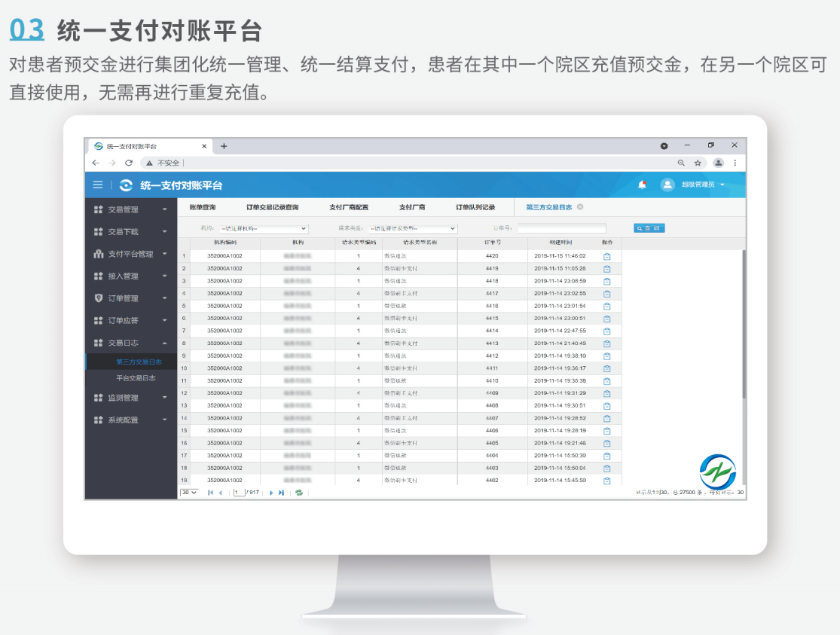The image size is (840, 635).
Task: Open a new browser tab with plus
Action: [224, 146]
